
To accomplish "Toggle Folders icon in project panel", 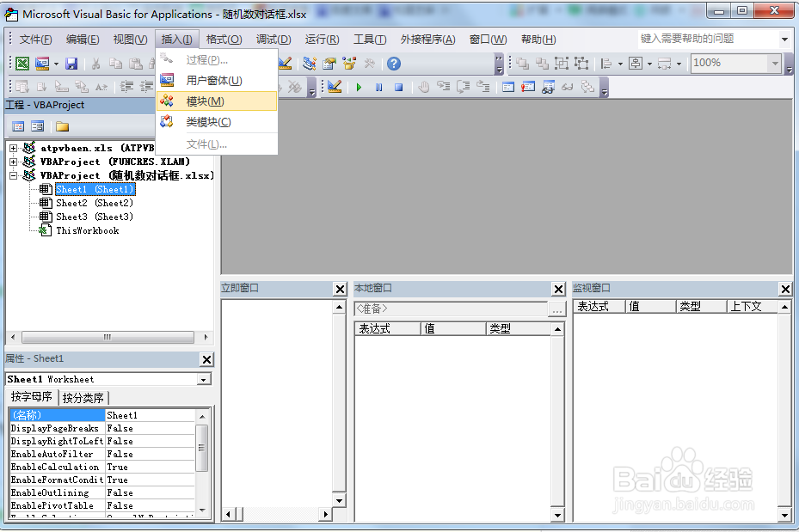I will pos(62,126).
